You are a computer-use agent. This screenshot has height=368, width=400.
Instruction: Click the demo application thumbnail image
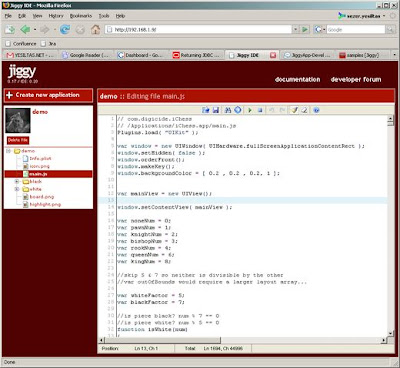pyautogui.click(x=18, y=121)
